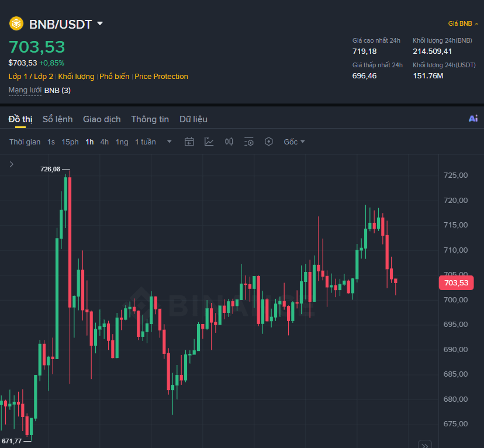Viewport: 484px width, 448px height.
Task: Switch to the Đồ thị tab
Action: pyautogui.click(x=20, y=119)
